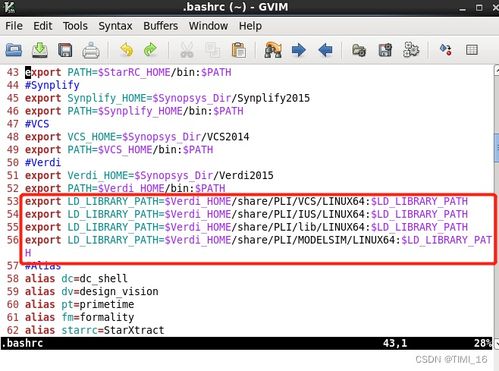Open Find and Replace binoculars icon
Viewport: 499px width, 371px height.
pyautogui.click(x=273, y=50)
